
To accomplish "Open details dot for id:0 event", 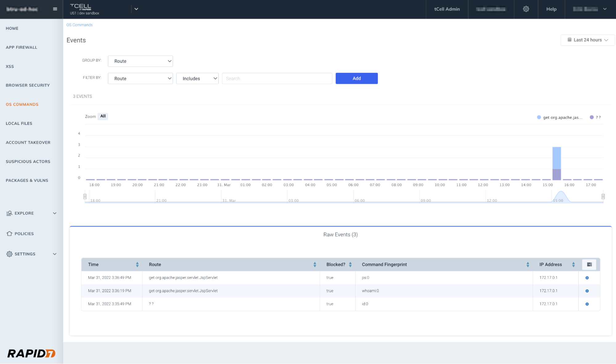I will point(587,304).
